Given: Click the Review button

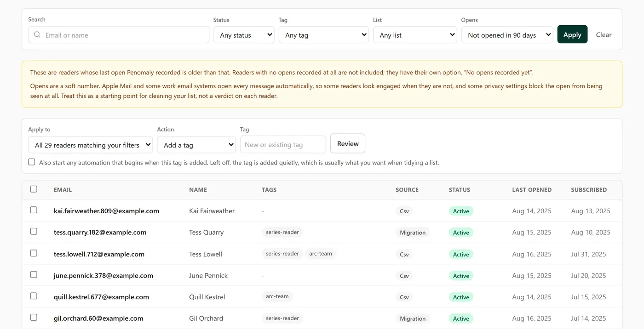Looking at the screenshot, I should click(x=348, y=143).
